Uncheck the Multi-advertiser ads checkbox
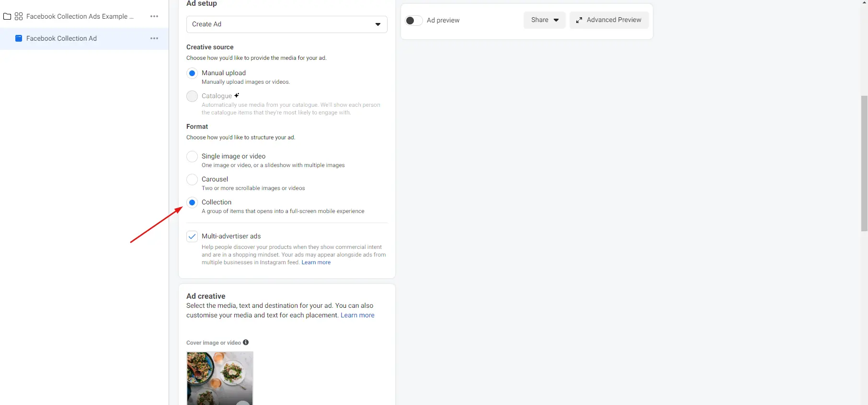Screen dimensions: 868x405 (192, 236)
